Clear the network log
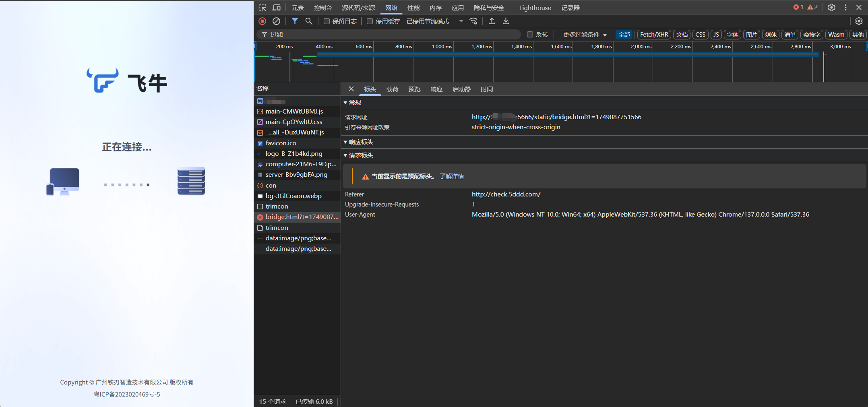Screen dimensions: 868x407 [276, 21]
